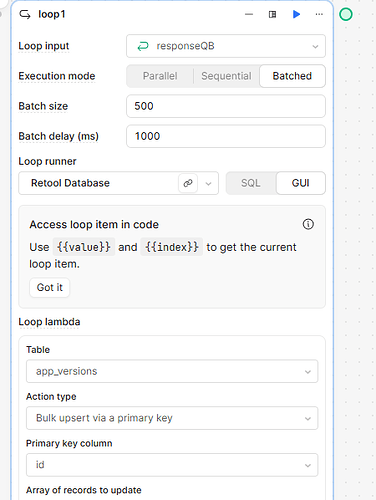
Task: Click the loop block icon beside loop1
Action: tap(25, 14)
